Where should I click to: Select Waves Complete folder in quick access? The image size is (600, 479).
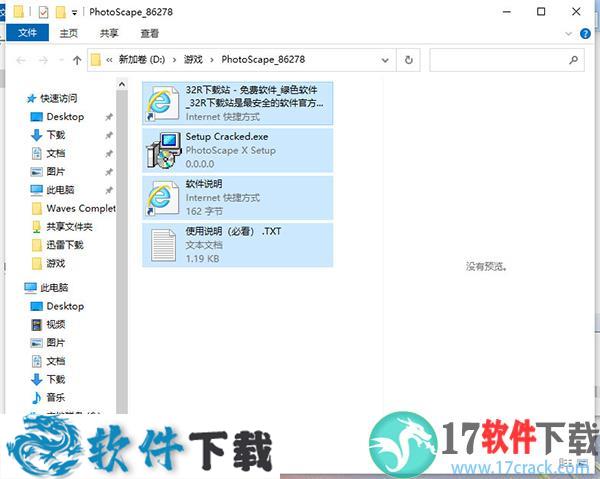click(x=80, y=208)
